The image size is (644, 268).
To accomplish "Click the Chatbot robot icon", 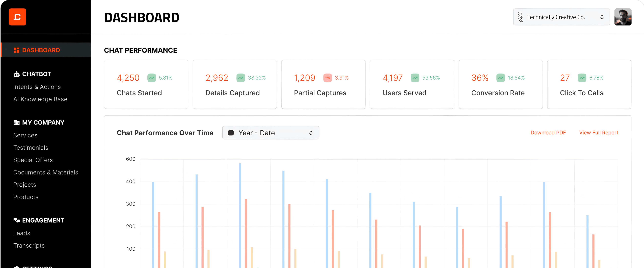I will click(16, 74).
